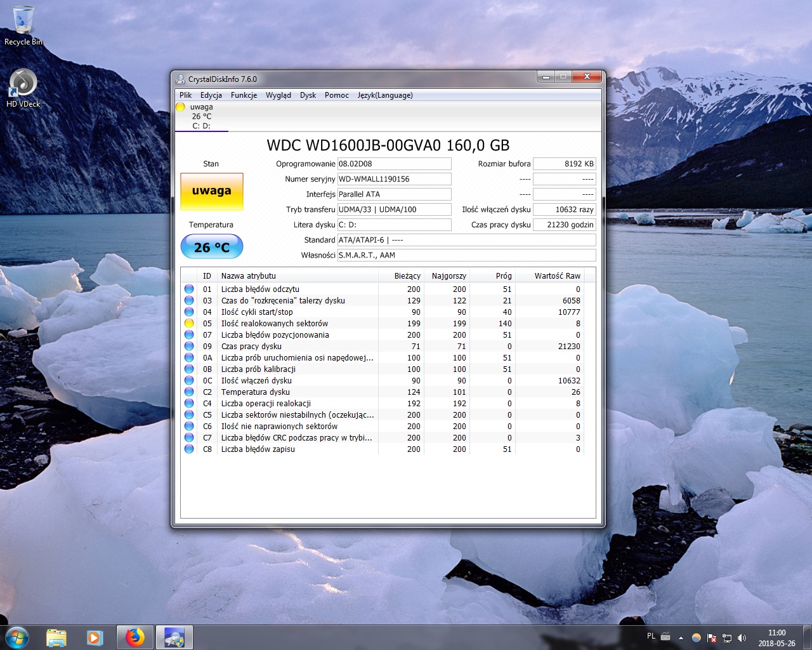Screen dimensions: 812x650
Task: Select the row Ilość realokowanych sektorów
Action: tap(383, 323)
